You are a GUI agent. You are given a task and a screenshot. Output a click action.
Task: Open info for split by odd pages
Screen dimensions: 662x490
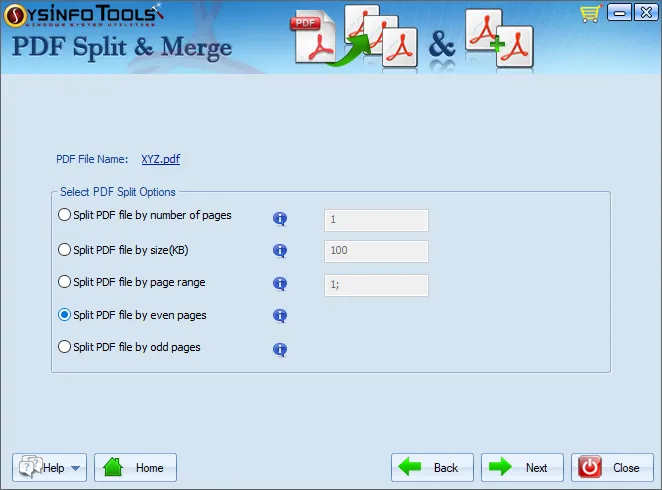tap(279, 349)
